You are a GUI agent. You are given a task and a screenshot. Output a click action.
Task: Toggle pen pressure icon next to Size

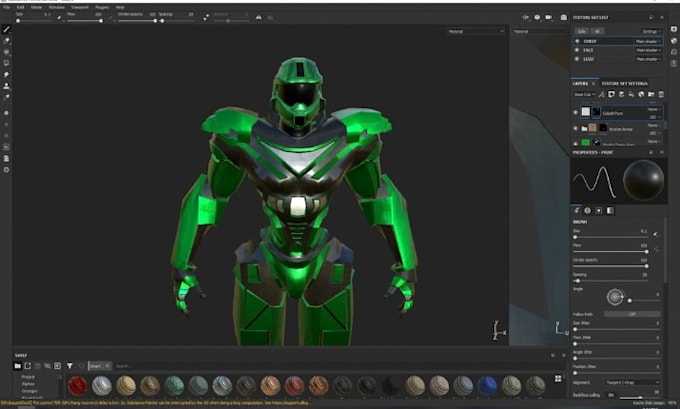(x=656, y=234)
